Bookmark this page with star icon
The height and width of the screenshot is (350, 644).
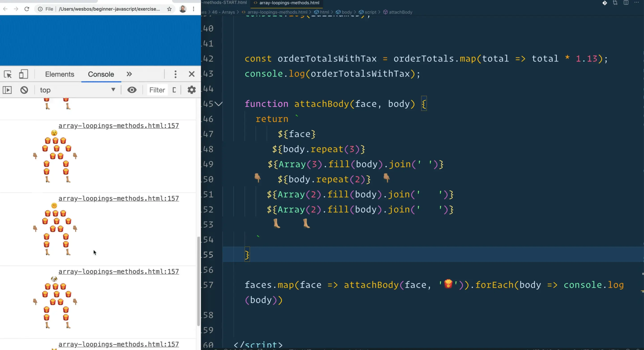coord(169,9)
